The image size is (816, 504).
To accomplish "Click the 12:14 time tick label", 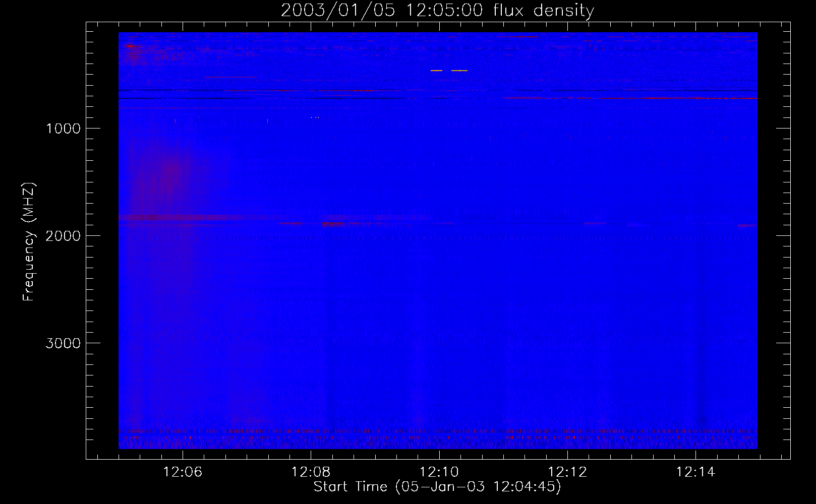I will pyautogui.click(x=695, y=472).
